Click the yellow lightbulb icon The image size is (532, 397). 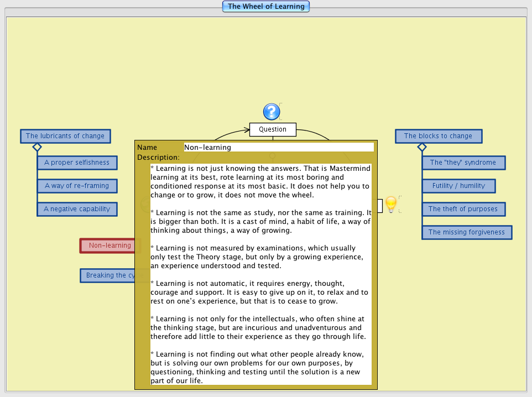tap(391, 205)
